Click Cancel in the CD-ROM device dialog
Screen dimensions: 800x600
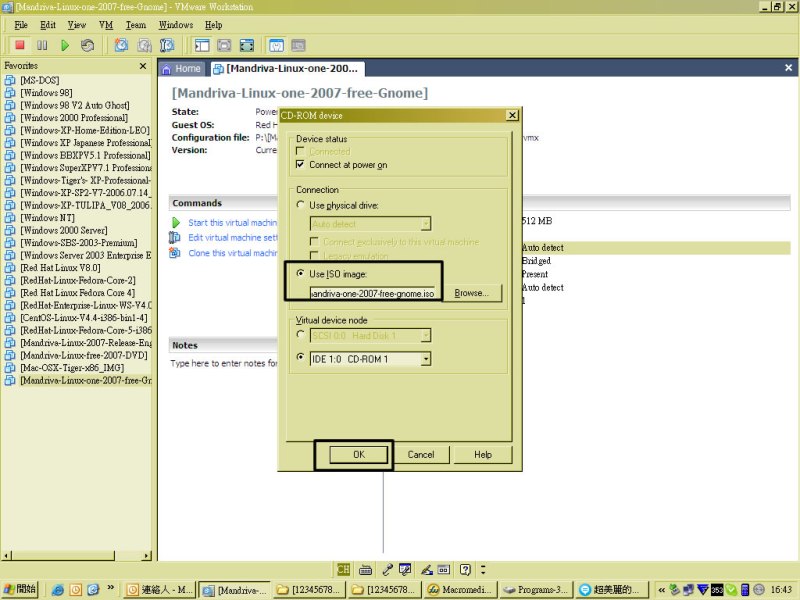coord(421,454)
